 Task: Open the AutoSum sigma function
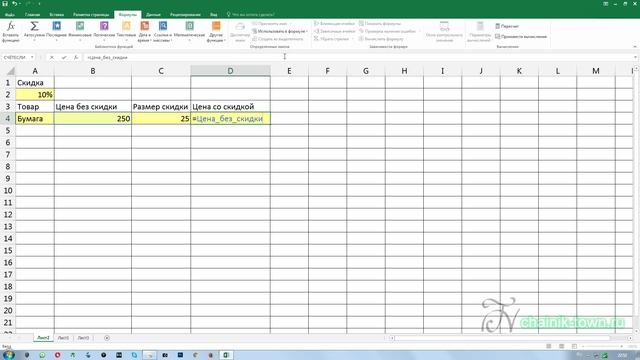point(34,32)
